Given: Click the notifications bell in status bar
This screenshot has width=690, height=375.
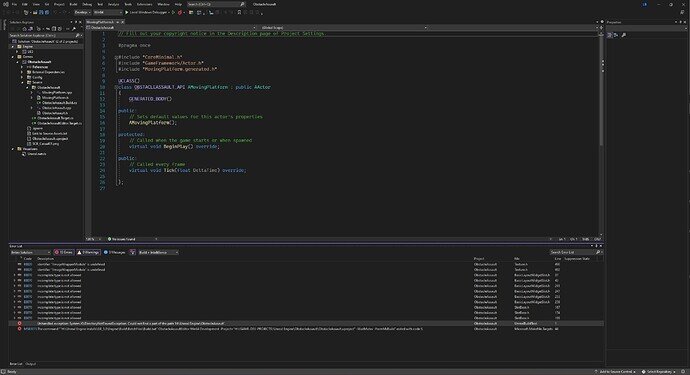Looking at the screenshot, I should pyautogui.click(x=683, y=371).
